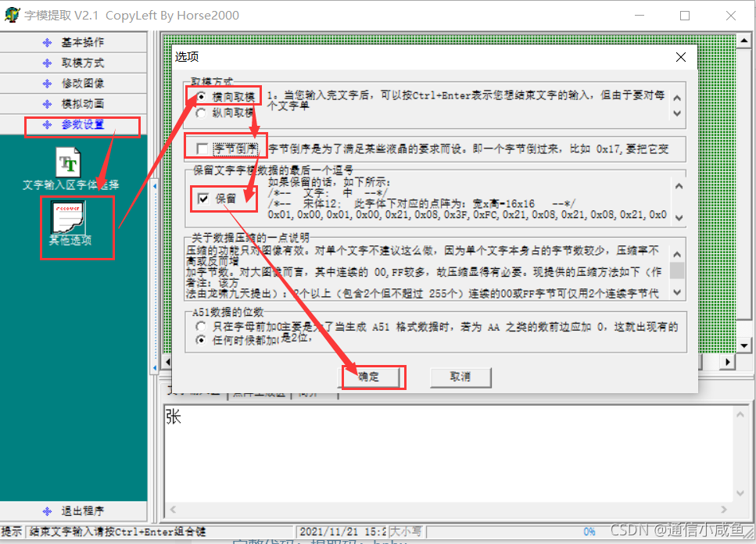Cancel the dialog with 取消 button

[460, 377]
